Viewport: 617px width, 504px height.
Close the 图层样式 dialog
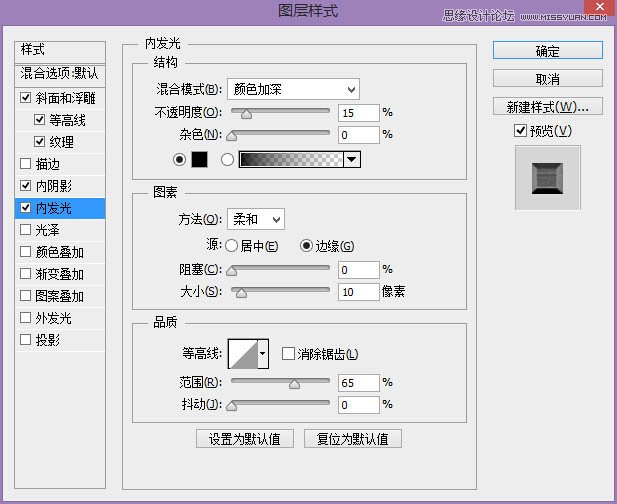pyautogui.click(x=600, y=7)
